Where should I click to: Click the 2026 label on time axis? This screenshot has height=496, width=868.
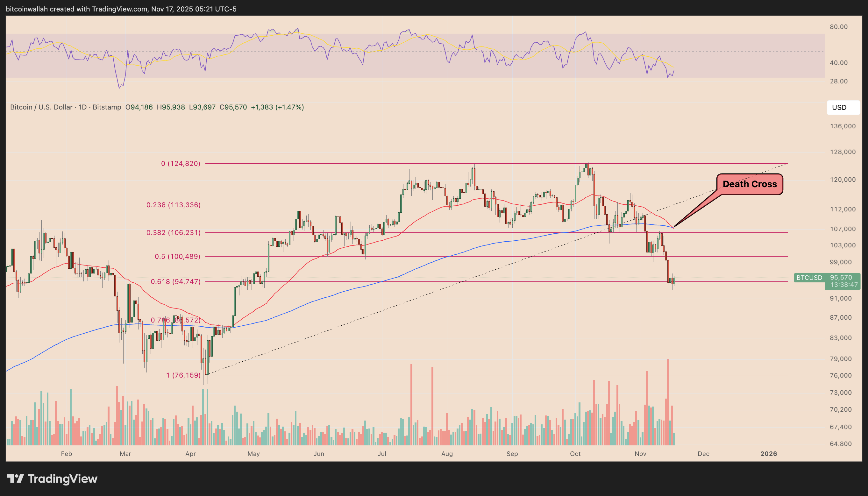tap(769, 454)
